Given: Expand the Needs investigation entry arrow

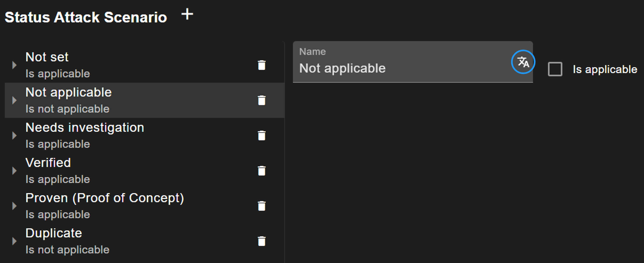Looking at the screenshot, I should (x=14, y=136).
